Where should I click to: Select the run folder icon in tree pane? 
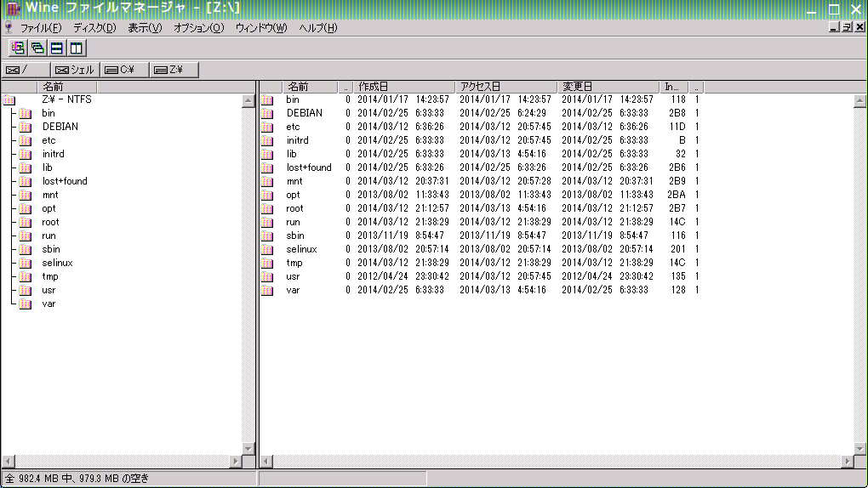point(25,235)
